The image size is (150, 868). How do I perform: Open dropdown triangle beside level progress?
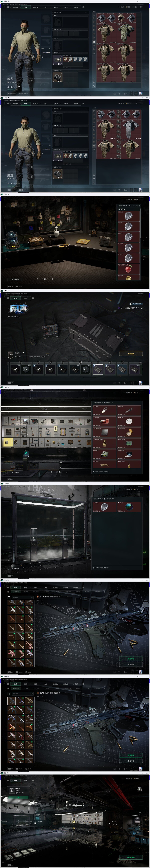[23, 353]
